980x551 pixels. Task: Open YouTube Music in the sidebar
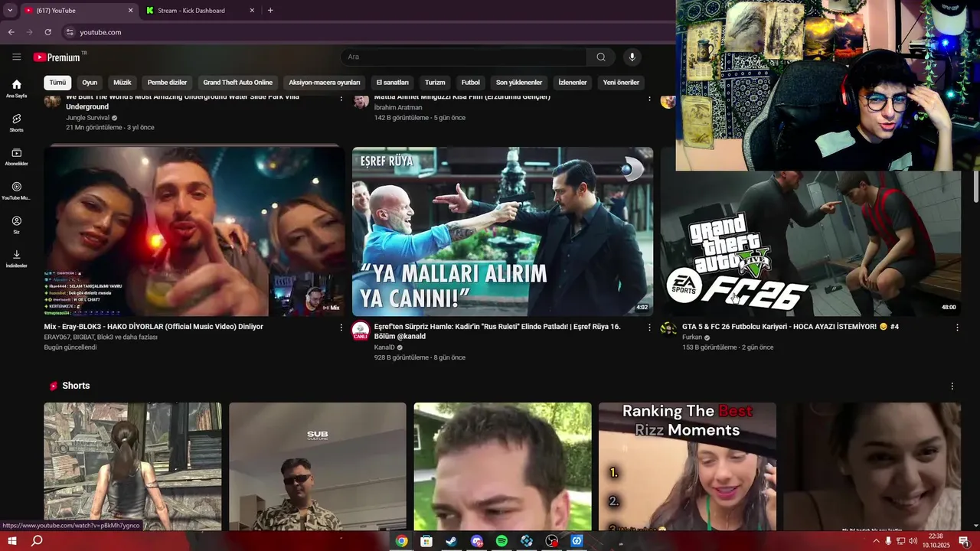coord(16,191)
